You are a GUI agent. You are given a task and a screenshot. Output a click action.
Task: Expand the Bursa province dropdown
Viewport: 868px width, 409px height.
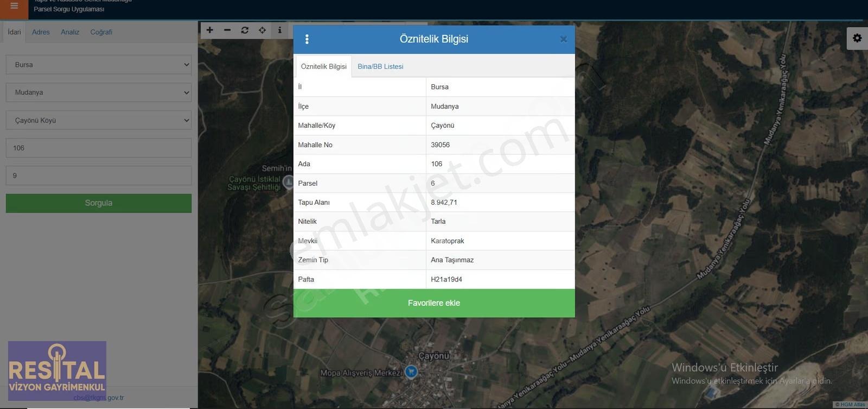tap(99, 65)
